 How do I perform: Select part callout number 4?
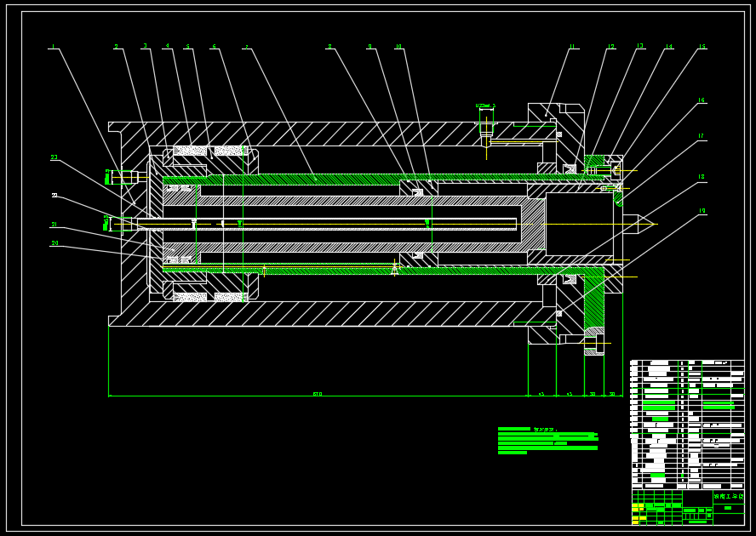tap(168, 46)
